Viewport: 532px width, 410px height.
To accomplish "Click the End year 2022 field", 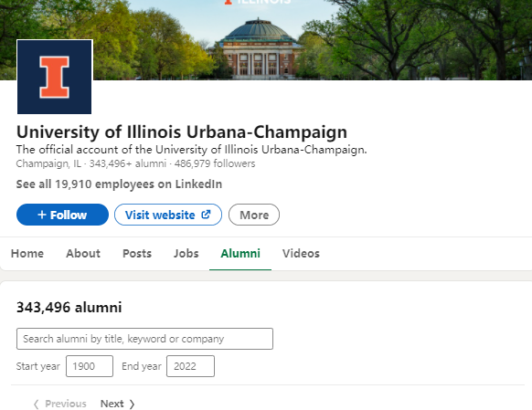I will (x=190, y=366).
